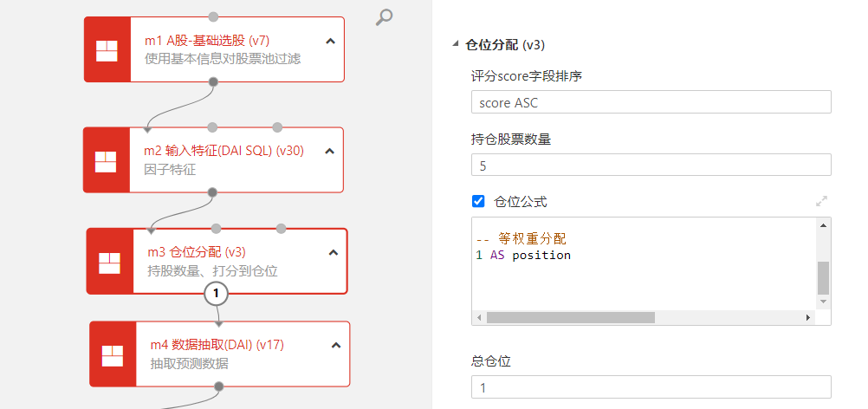Click the output port numbered 1 on m3
868x409 pixels.
(x=217, y=295)
